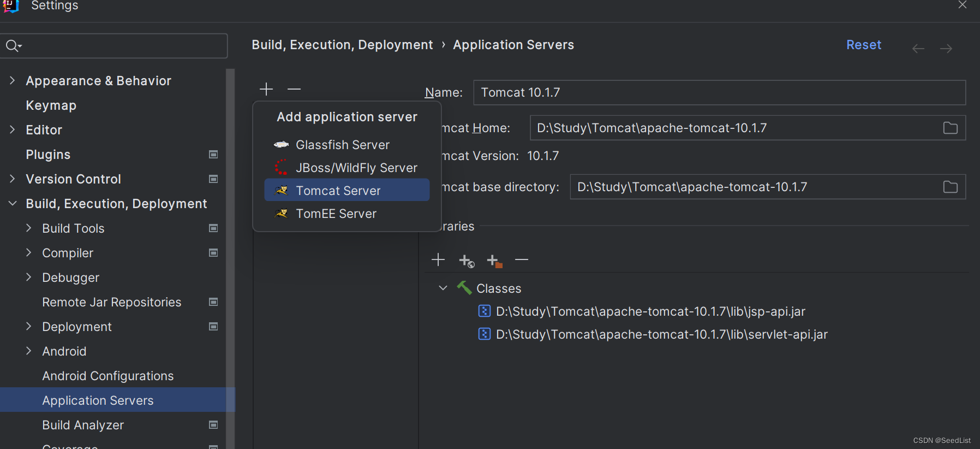Click the Plugins project-level settings icon
980x449 pixels.
tap(213, 155)
